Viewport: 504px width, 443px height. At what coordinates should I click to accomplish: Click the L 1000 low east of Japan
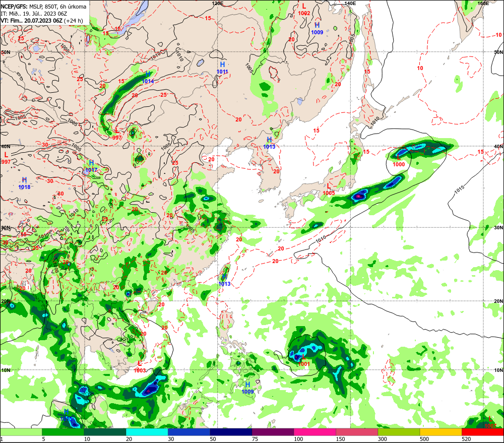(x=399, y=161)
